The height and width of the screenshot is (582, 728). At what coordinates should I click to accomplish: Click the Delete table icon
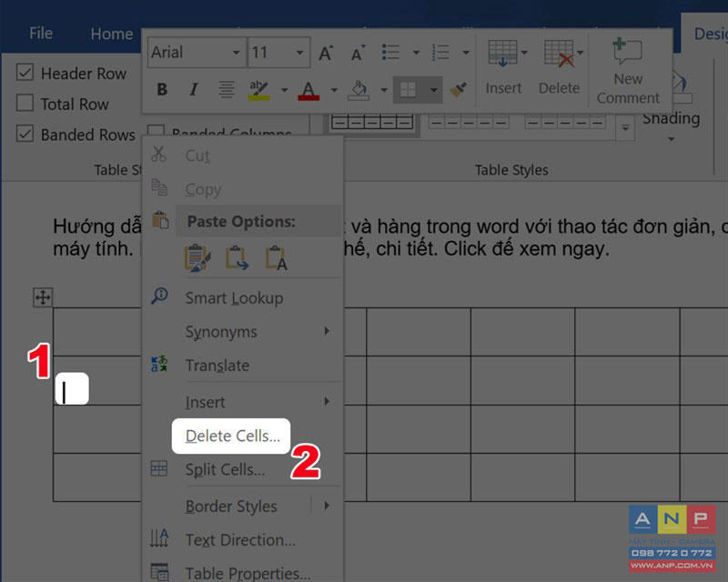tap(559, 54)
